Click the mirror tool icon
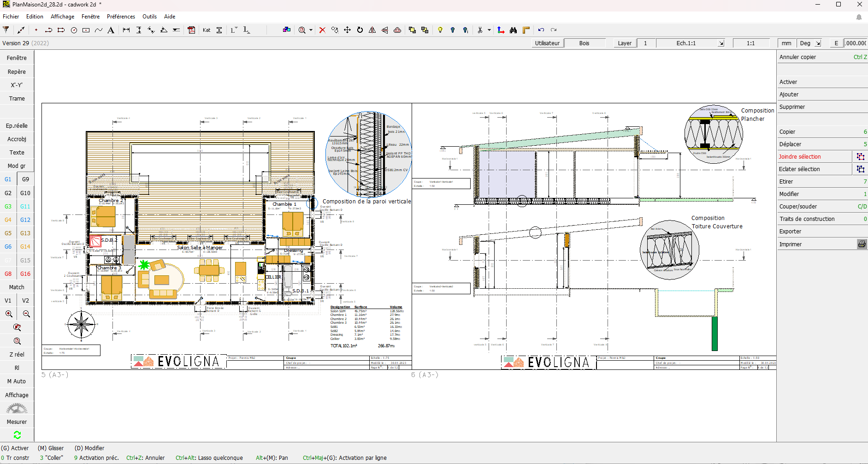 (372, 30)
